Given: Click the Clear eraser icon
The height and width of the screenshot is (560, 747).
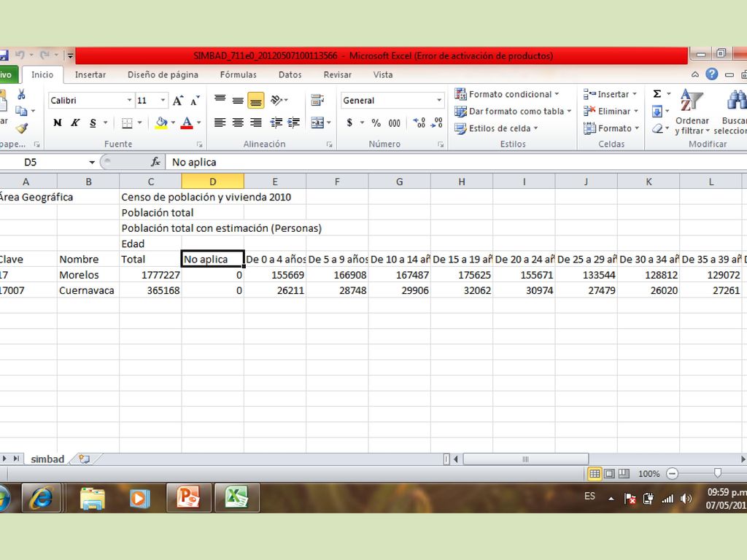Looking at the screenshot, I should point(657,128).
